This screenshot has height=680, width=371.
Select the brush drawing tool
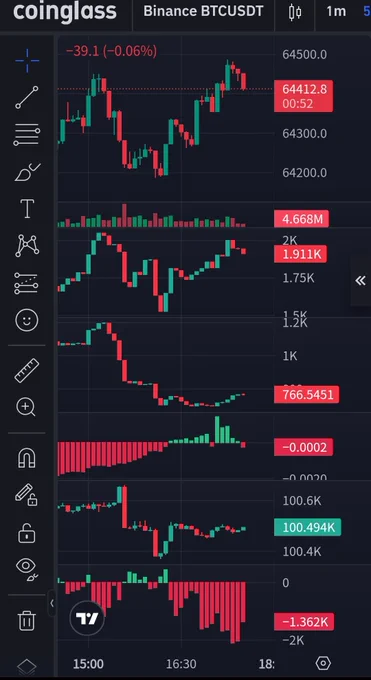tap(27, 172)
